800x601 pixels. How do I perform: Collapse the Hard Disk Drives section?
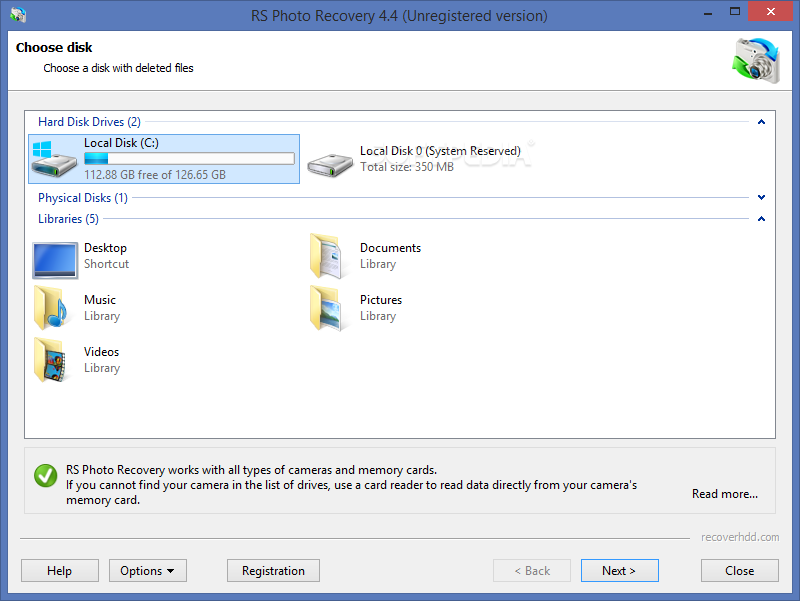pos(761,122)
